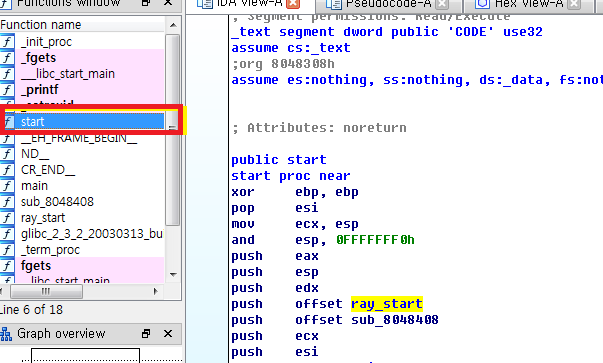
Task: Select the _printf function row
Action: coord(82,90)
